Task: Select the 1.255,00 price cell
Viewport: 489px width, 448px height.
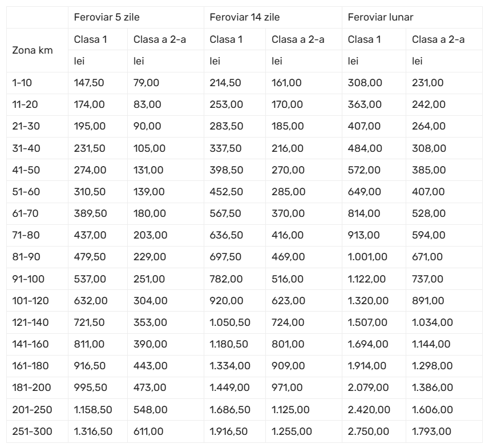Action: tap(292, 431)
